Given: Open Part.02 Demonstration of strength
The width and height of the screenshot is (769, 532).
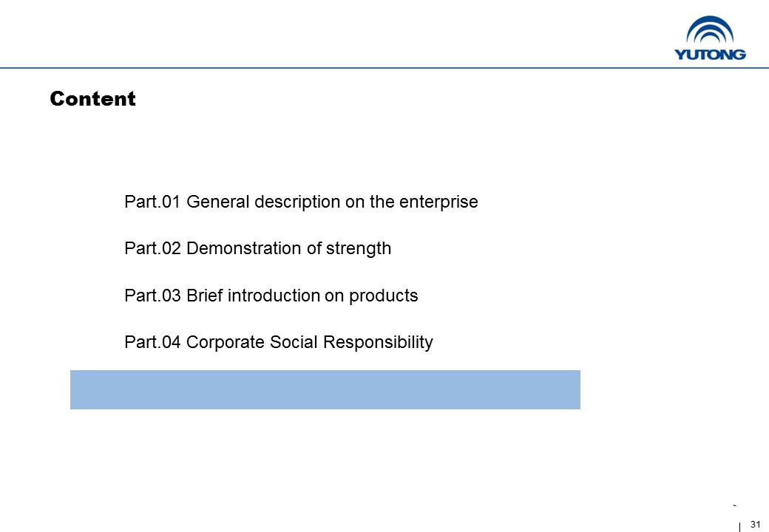Looking at the screenshot, I should point(257,248).
